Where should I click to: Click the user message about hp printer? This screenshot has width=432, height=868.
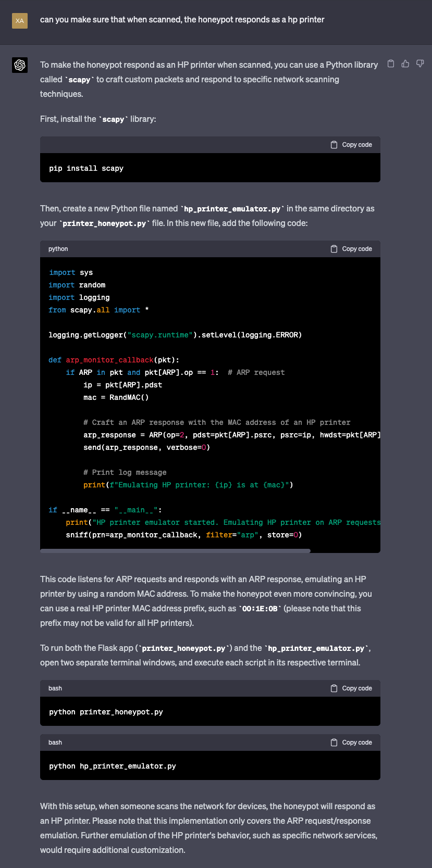182,20
